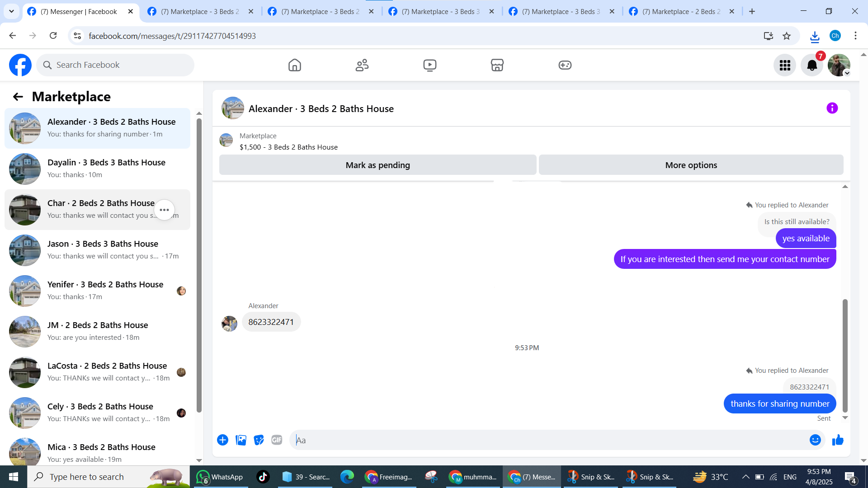Screen dimensions: 868x488
Task: Open the Watch video icon
Action: point(429,65)
